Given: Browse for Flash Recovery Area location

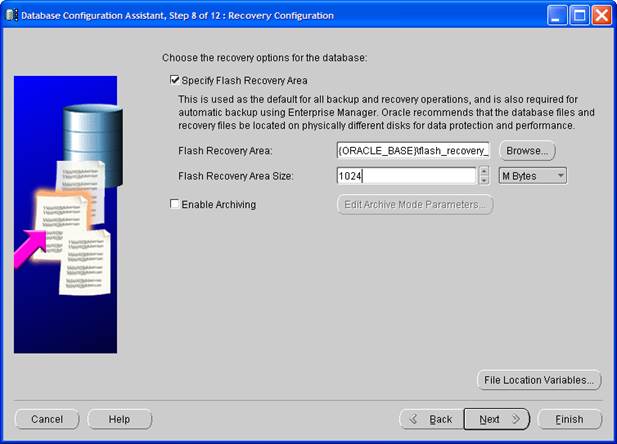Looking at the screenshot, I should tap(527, 151).
